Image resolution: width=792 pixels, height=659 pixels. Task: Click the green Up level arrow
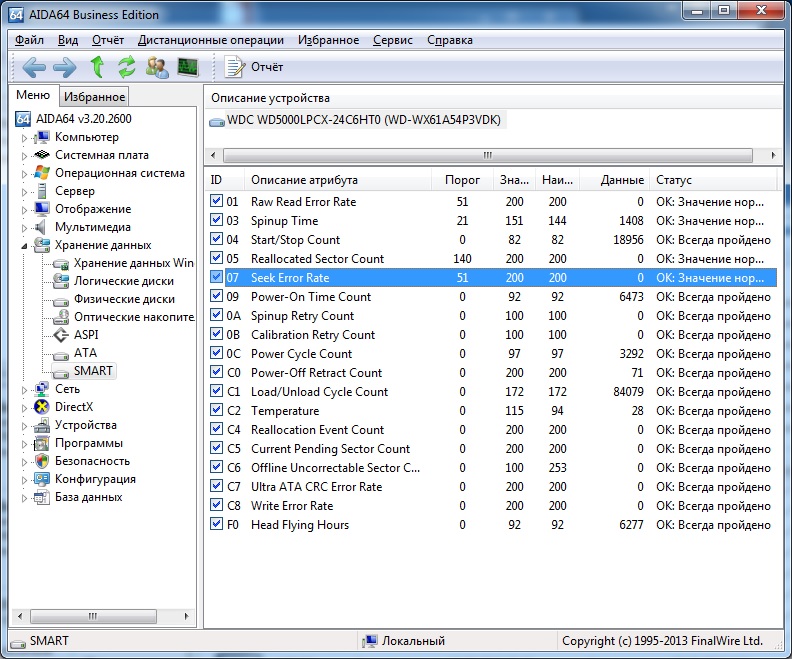pos(97,67)
